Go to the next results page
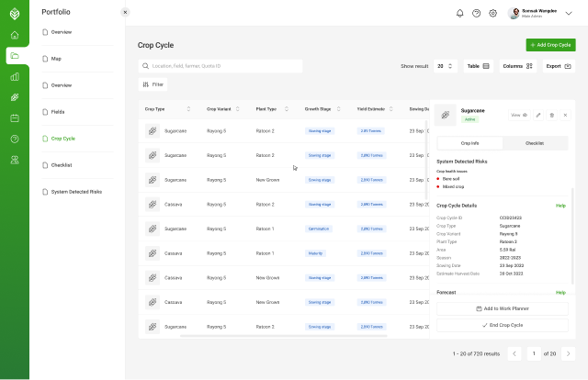The height and width of the screenshot is (380, 588). click(x=568, y=353)
